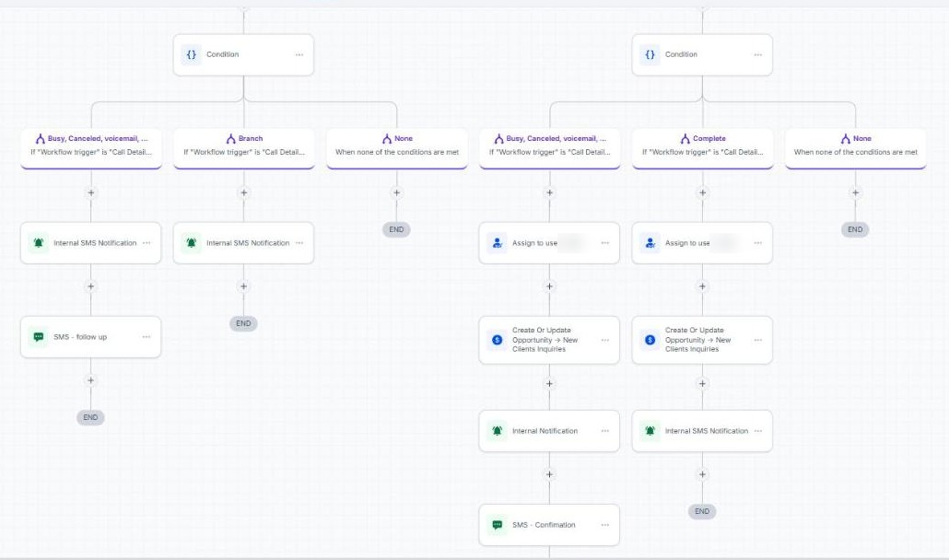Add step directly below the Complete branch

click(703, 192)
